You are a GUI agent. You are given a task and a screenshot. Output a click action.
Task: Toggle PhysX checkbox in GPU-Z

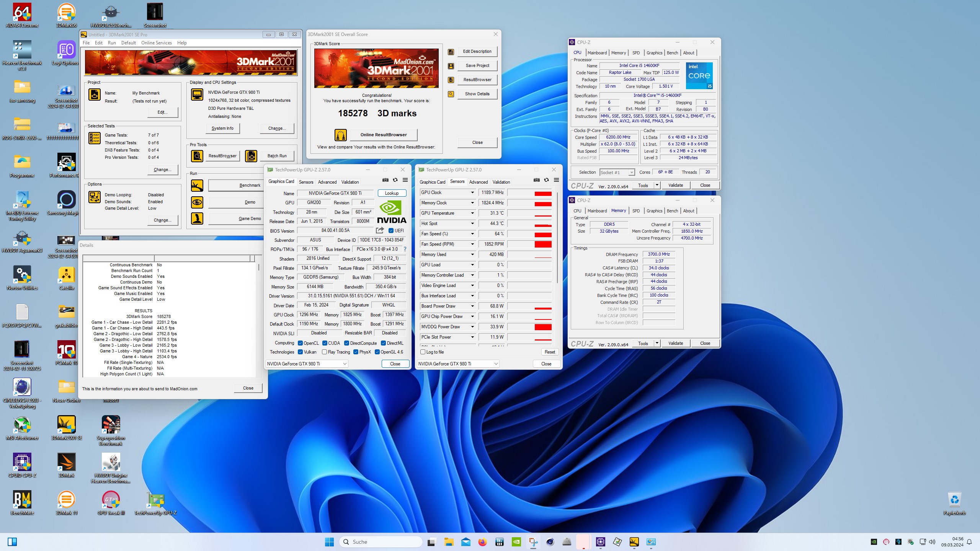coord(356,352)
